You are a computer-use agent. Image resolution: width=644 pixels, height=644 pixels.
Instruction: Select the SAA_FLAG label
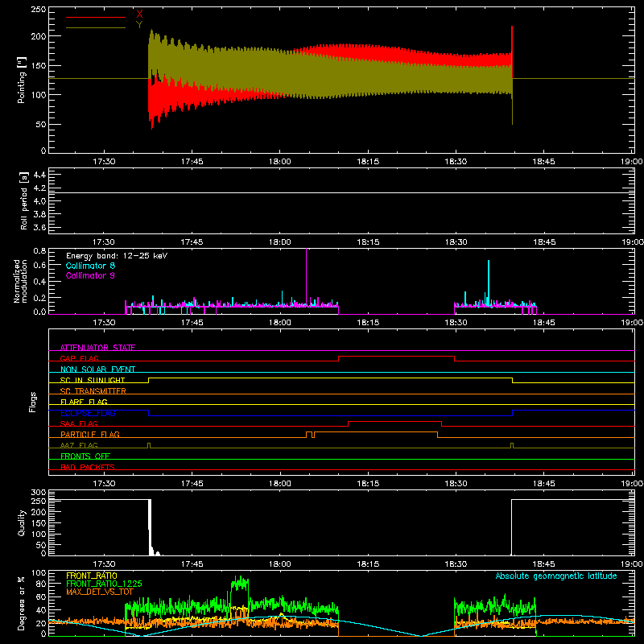(79, 423)
